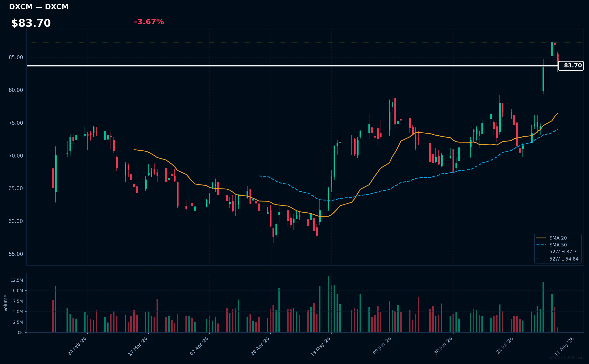
Task: Click the 5.0M volume axis label
Action: 18,312
